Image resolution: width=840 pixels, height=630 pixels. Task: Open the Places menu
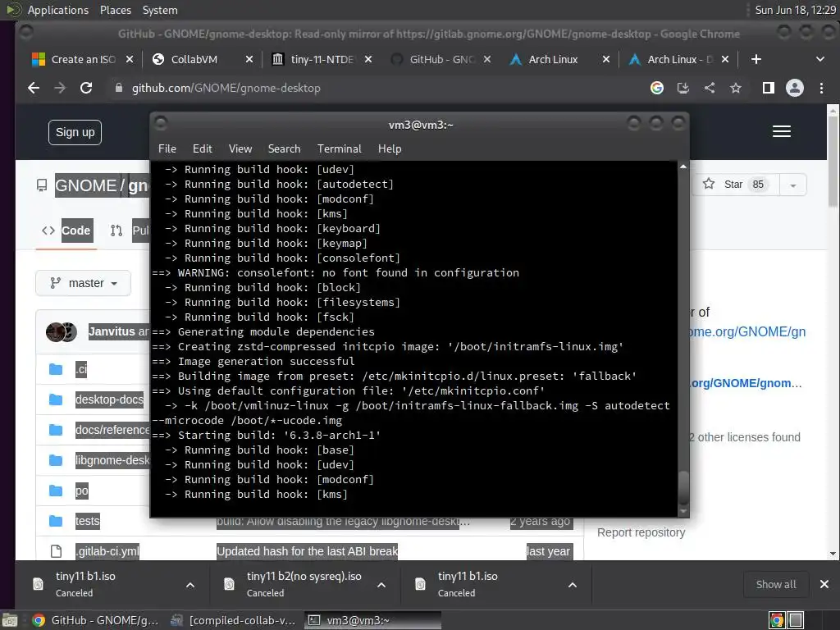[115, 10]
